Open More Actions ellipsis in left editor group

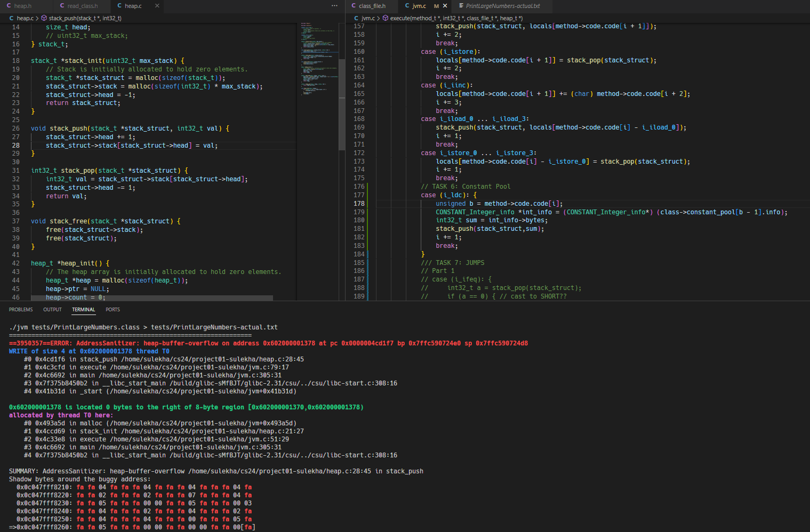pos(334,6)
